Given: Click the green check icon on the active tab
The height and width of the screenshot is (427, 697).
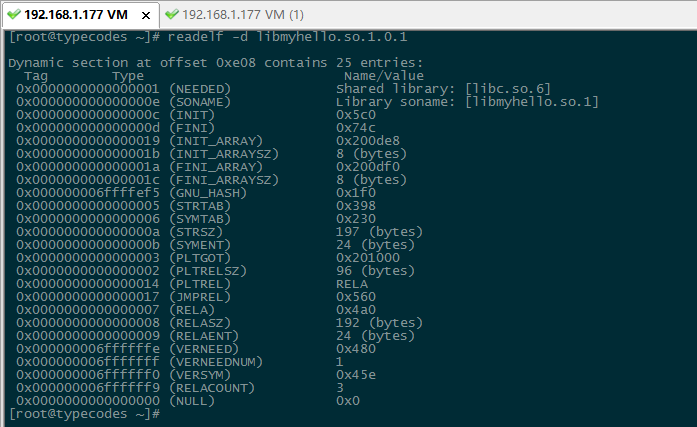Looking at the screenshot, I should coord(13,14).
